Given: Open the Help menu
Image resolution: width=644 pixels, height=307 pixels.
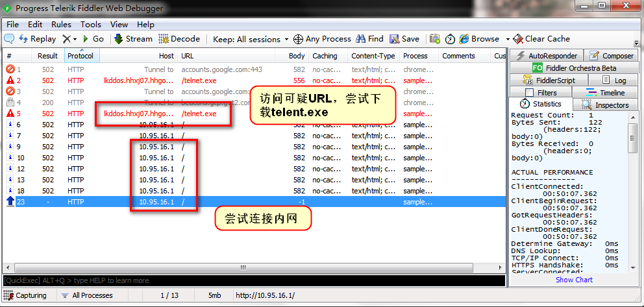Looking at the screenshot, I should click(145, 25).
